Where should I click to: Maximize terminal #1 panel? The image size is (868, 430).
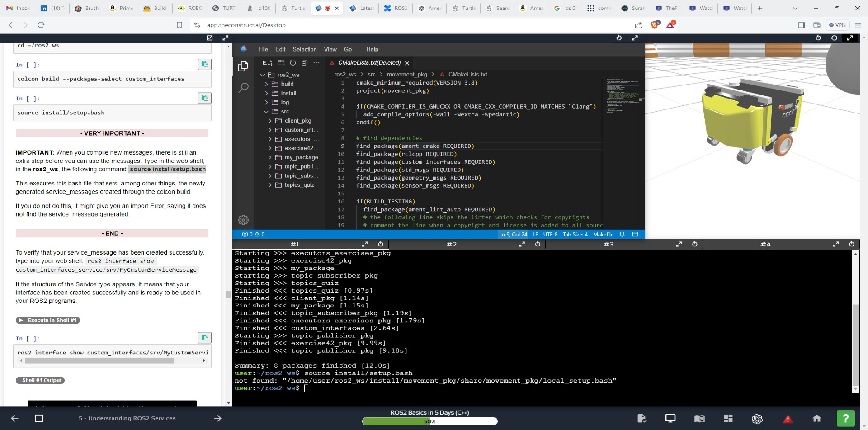click(365, 244)
